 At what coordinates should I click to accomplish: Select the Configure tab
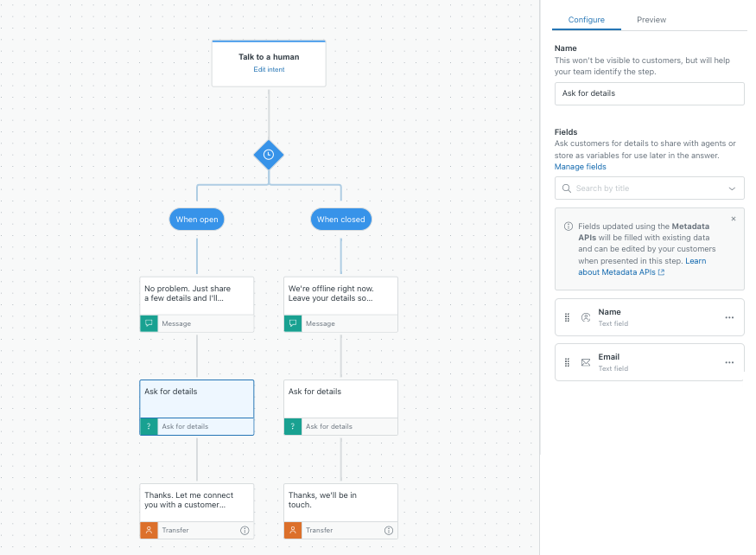pyautogui.click(x=586, y=20)
